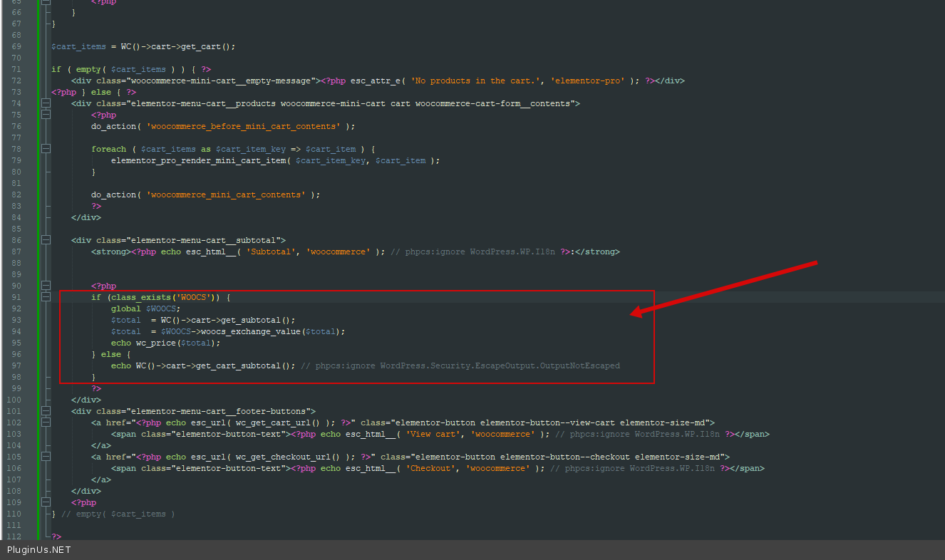
Task: Collapse the class_exists if-block at line 91
Action: [x=46, y=297]
